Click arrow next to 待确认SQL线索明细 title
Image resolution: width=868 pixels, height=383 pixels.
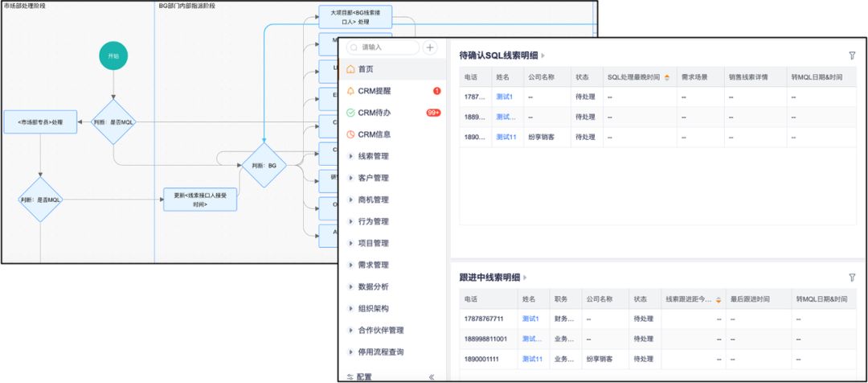point(543,56)
